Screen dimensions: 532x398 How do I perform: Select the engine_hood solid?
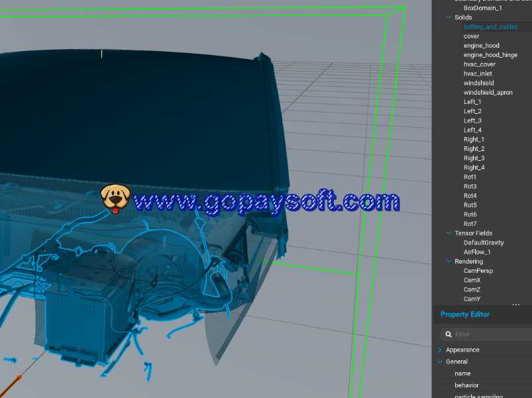pyautogui.click(x=481, y=46)
